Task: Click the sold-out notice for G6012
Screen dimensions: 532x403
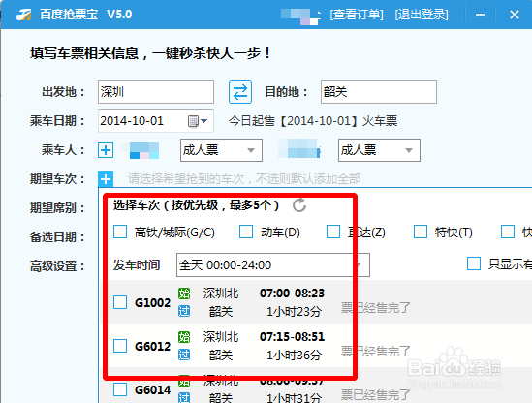Action: (376, 352)
